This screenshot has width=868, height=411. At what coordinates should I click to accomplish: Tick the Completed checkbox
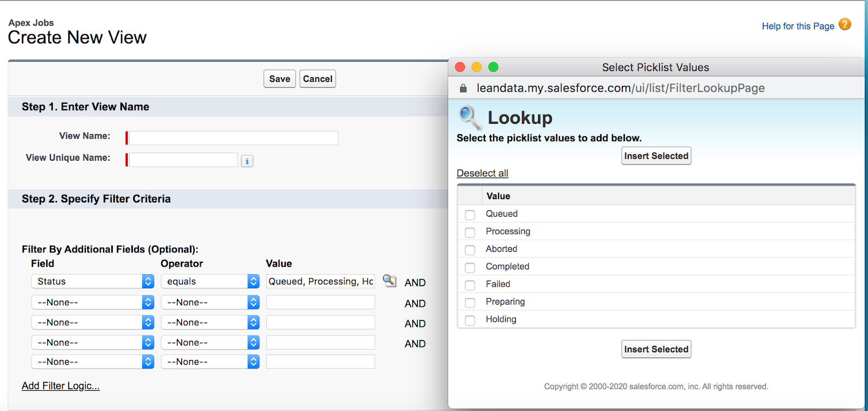tap(470, 268)
